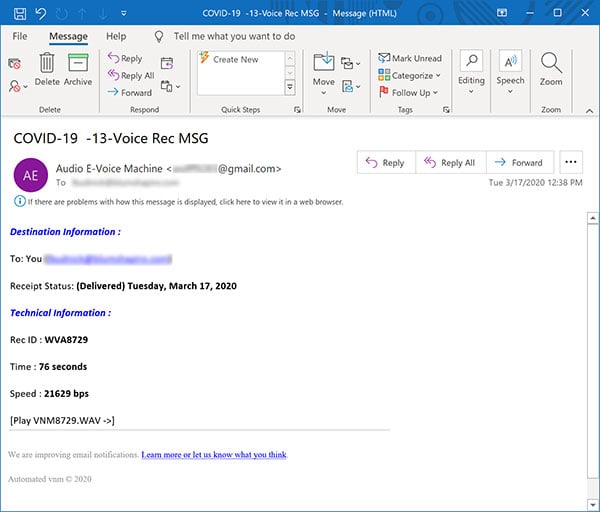Click the Save icon in title bar
This screenshot has height=512, width=600.
pyautogui.click(x=20, y=13)
